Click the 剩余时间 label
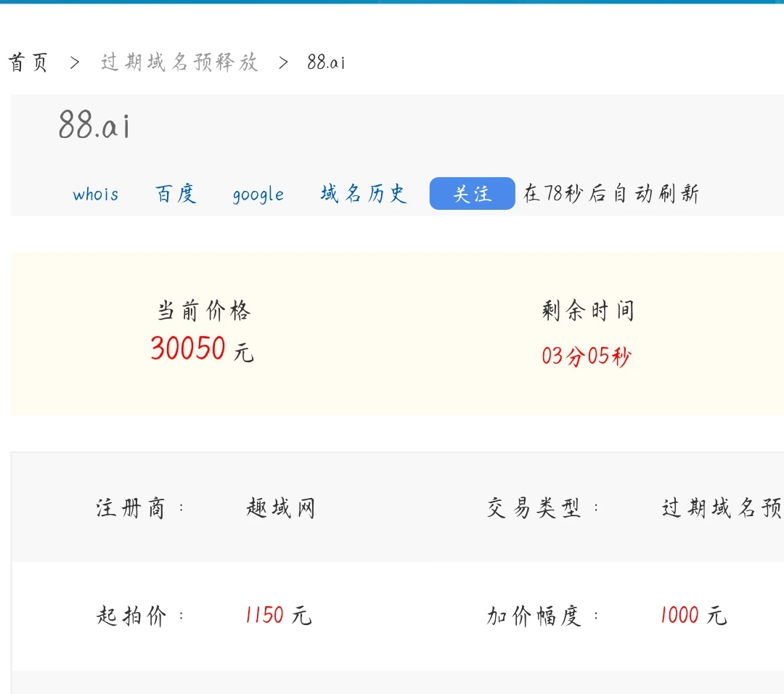Screen dimensions: 784x694 coord(588,311)
